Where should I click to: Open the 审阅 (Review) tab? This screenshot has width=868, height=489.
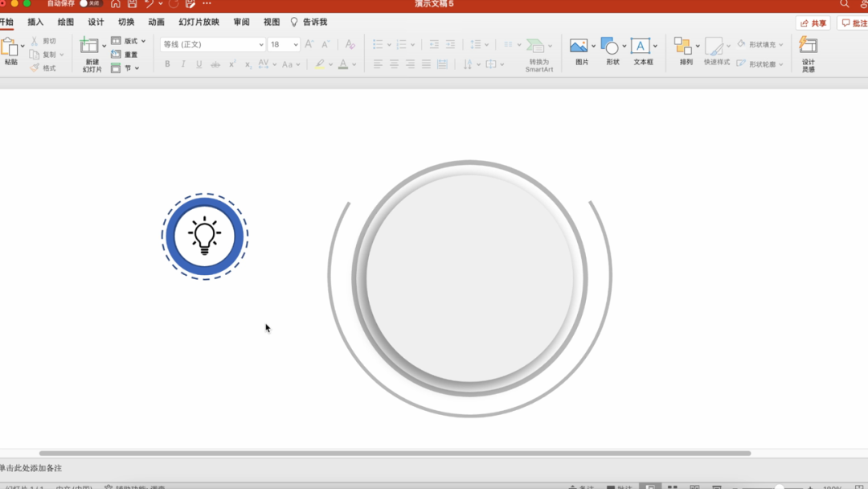click(x=241, y=23)
